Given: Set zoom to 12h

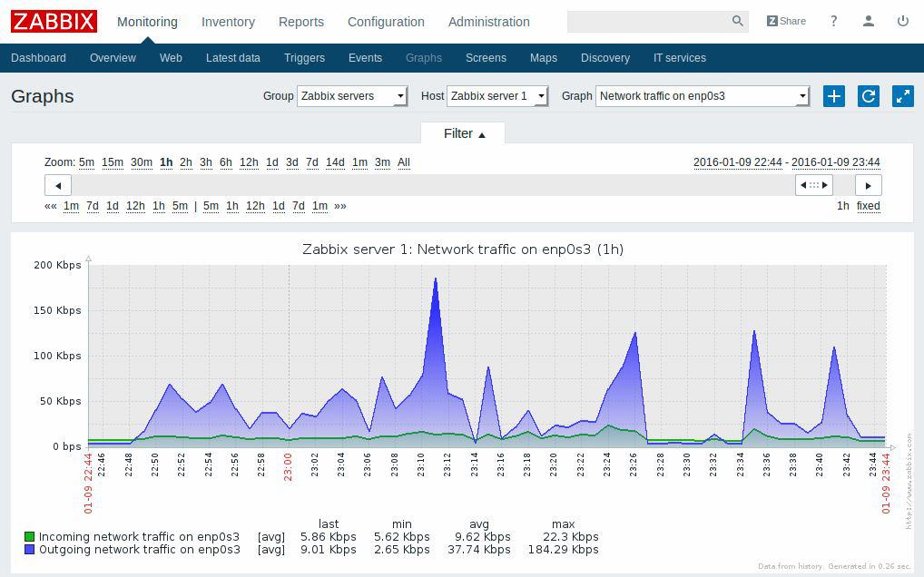Looking at the screenshot, I should pos(249,162).
